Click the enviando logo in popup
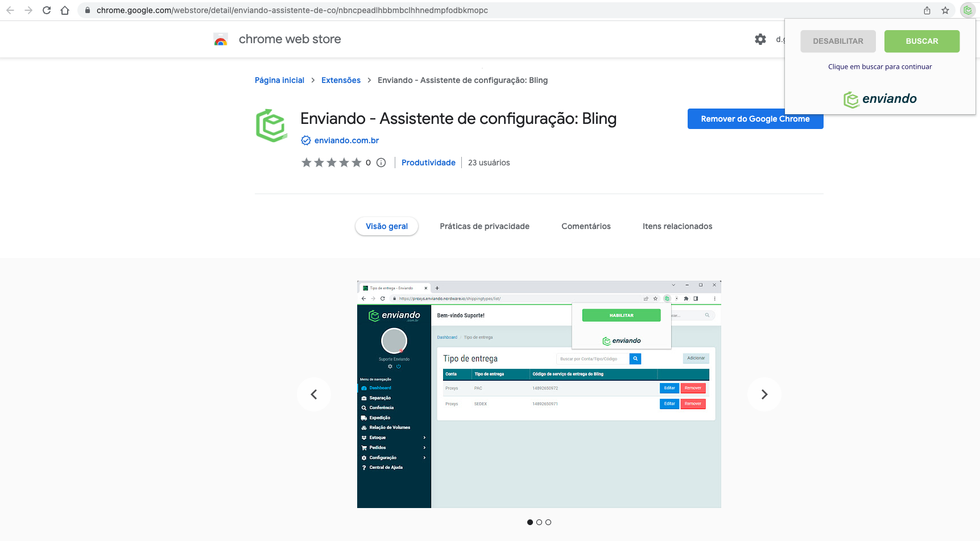980x541 pixels. [x=880, y=99]
